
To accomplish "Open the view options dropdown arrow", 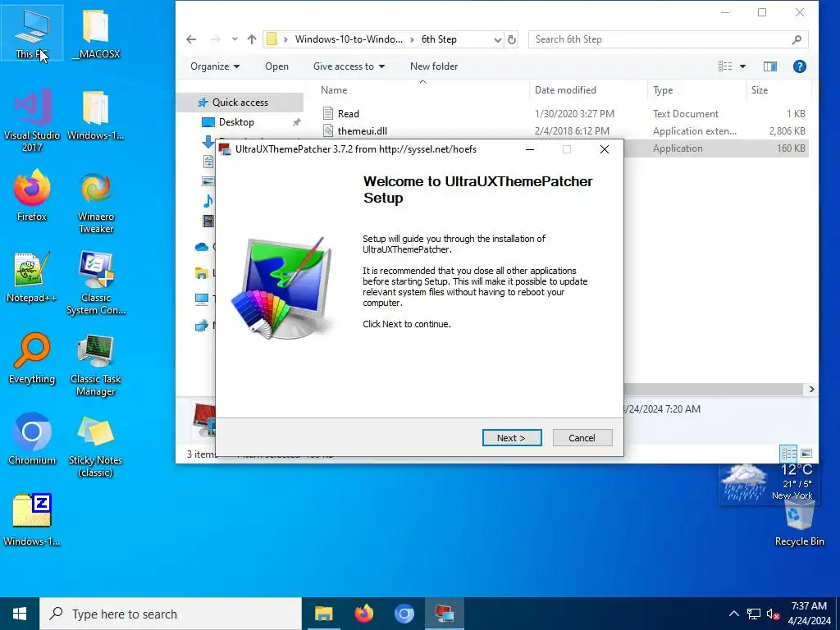I will click(x=743, y=66).
